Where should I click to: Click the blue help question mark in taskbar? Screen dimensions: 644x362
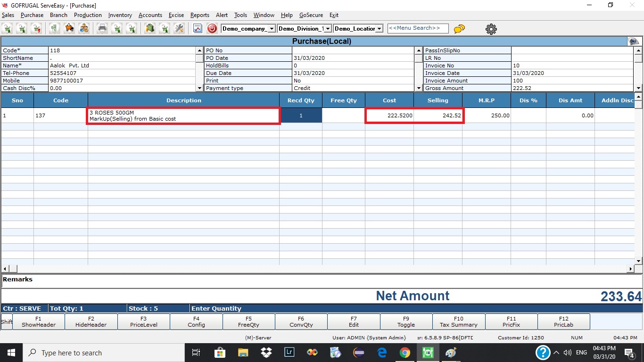(x=543, y=353)
